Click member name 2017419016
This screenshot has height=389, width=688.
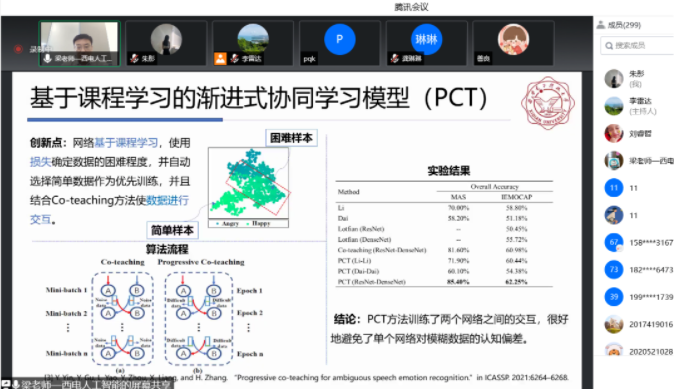[651, 324]
